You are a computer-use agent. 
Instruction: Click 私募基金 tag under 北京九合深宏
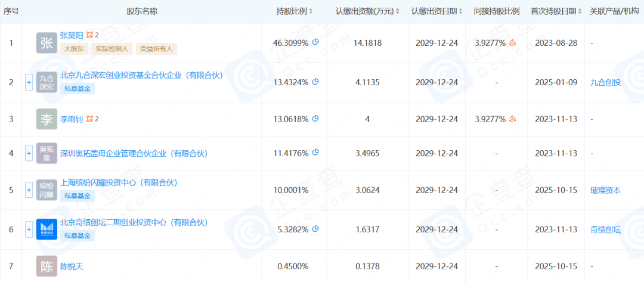[x=77, y=89]
